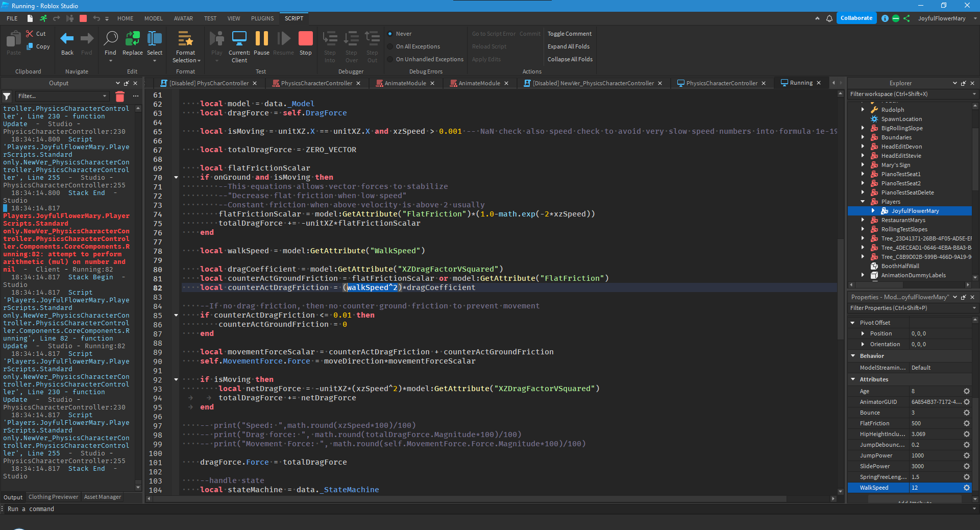Click Collapse All Folds in Actions
Viewport: 980px width, 530px height.
click(x=569, y=59)
